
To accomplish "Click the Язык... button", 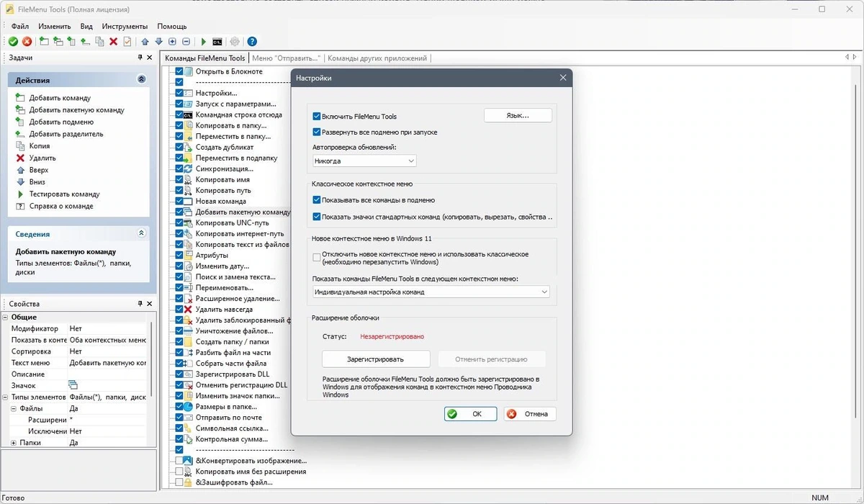I will click(x=518, y=115).
